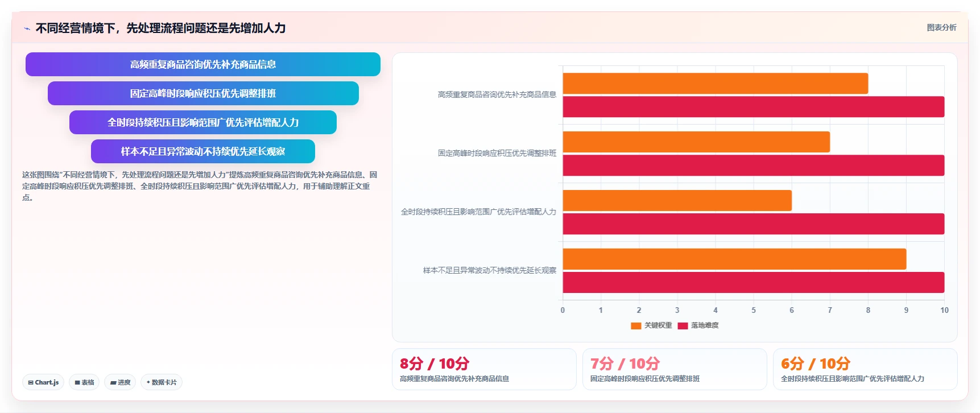Image resolution: width=980 pixels, height=413 pixels.
Task: Click the x-axis tick label 10
Action: (944, 310)
